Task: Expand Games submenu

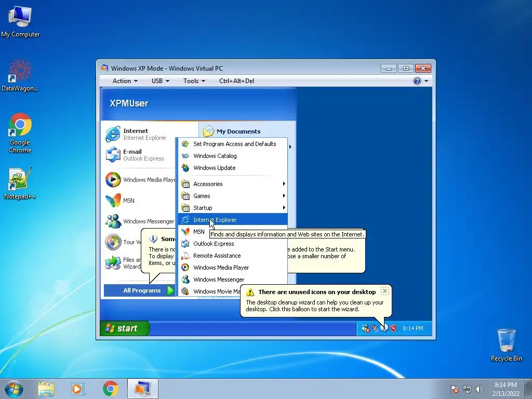Action: point(233,196)
